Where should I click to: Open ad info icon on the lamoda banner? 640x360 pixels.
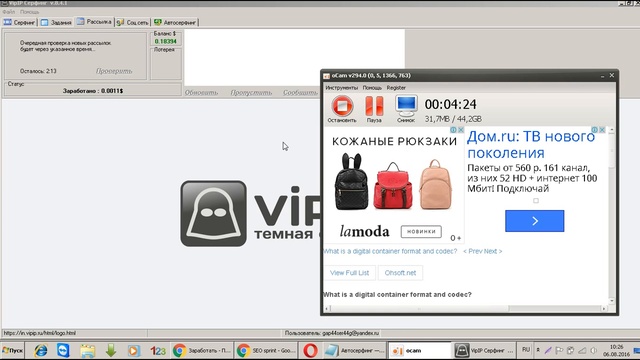(x=453, y=130)
